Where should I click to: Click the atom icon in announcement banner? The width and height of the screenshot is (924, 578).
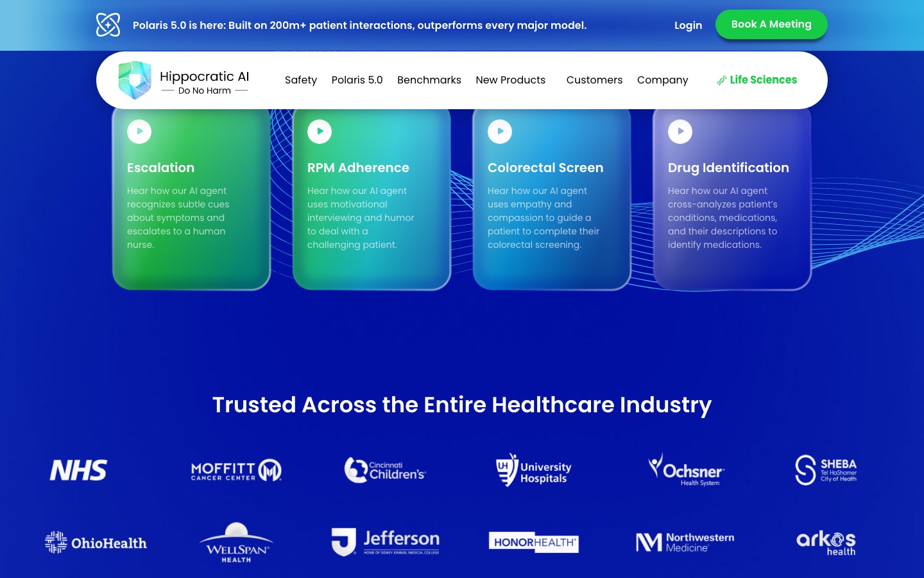click(108, 25)
